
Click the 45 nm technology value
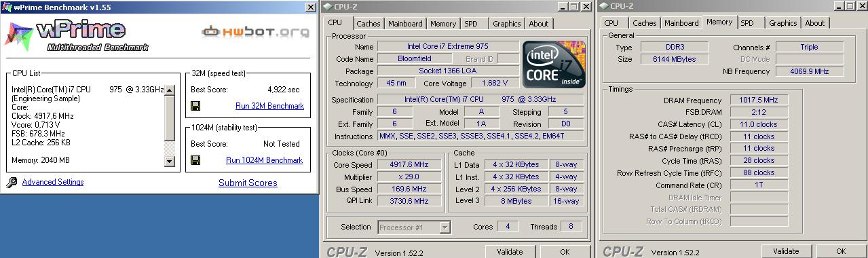[x=396, y=84]
